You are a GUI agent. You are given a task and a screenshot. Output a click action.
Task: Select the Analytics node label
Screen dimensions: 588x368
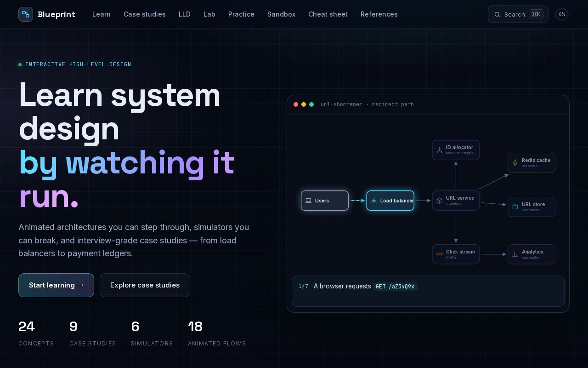pyautogui.click(x=532, y=252)
